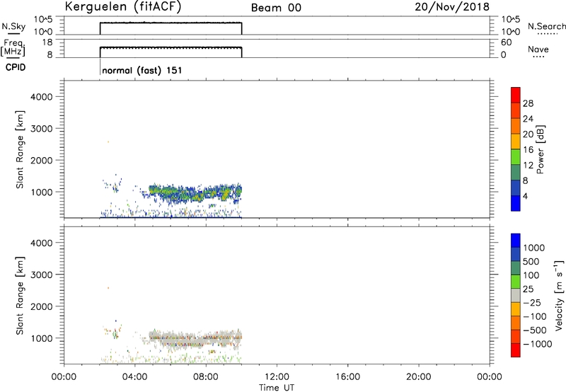Click the 60 tick on Nave axis
Image resolution: width=566 pixels, height=392 pixels.
click(506, 42)
